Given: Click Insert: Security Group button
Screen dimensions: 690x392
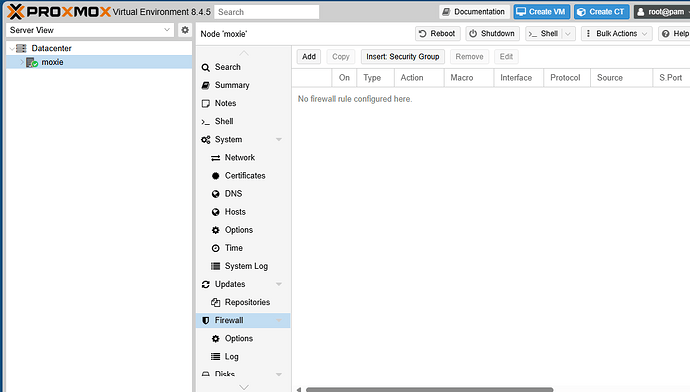Looking at the screenshot, I should tap(403, 57).
